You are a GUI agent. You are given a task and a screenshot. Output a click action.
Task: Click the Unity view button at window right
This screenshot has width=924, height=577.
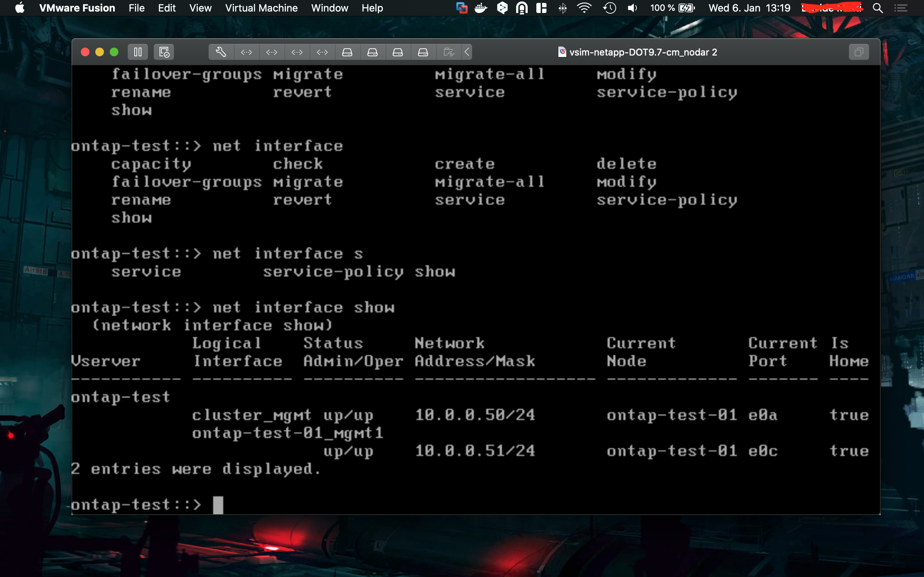pos(858,52)
